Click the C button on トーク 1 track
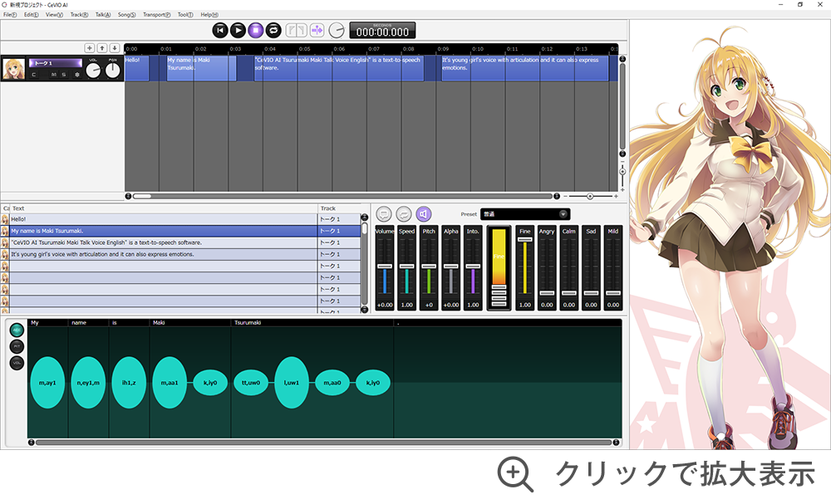Image resolution: width=831 pixels, height=504 pixels. [34, 75]
